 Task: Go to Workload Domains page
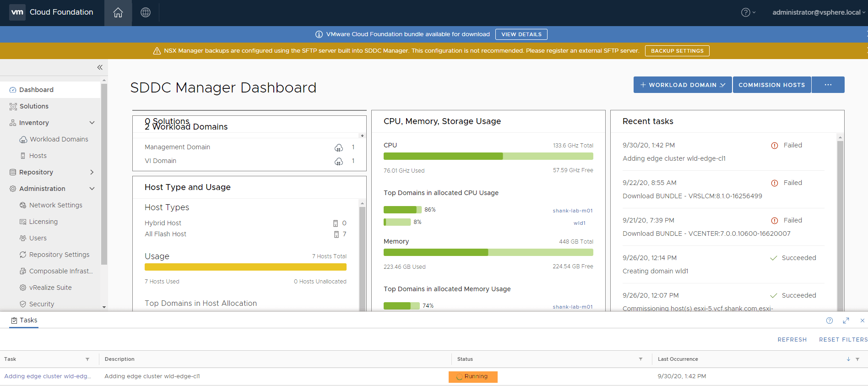coord(59,139)
